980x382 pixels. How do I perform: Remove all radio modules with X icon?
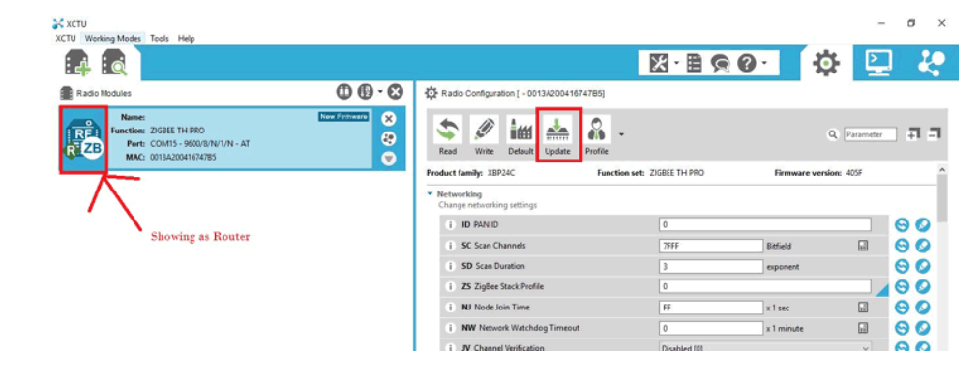click(395, 93)
